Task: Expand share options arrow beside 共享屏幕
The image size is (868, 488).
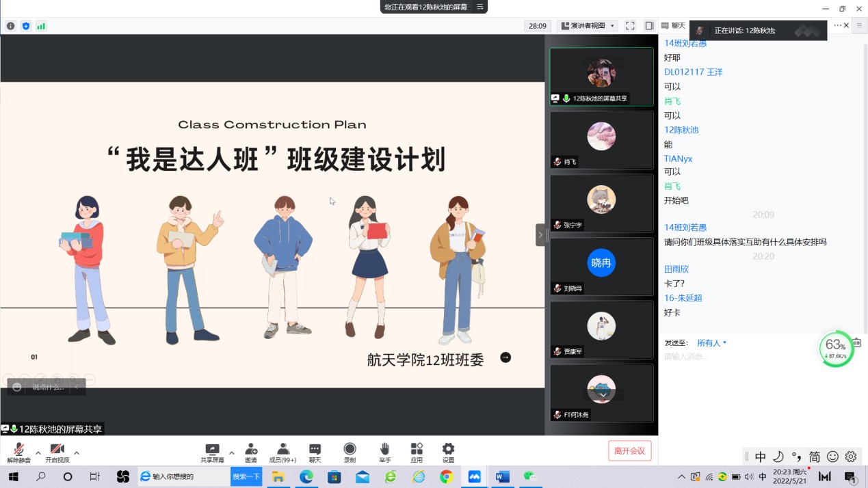Action: pyautogui.click(x=232, y=452)
